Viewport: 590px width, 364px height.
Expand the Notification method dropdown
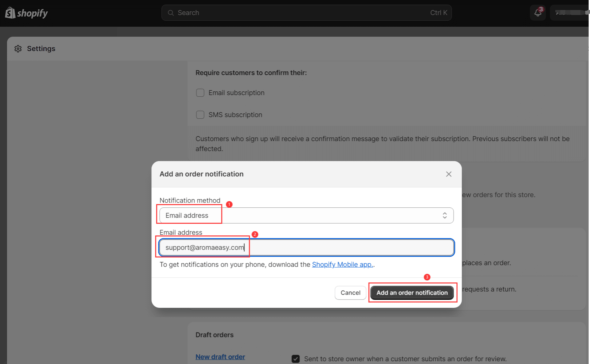306,215
